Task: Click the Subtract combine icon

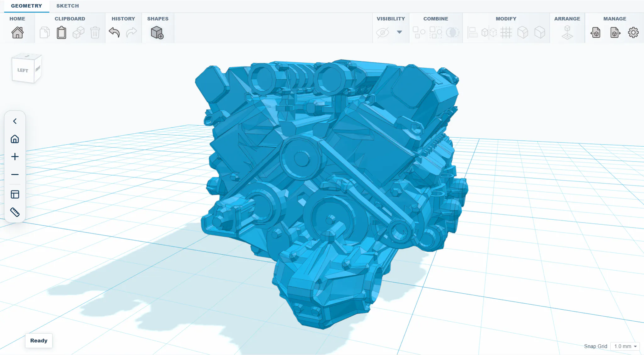Action: point(436,32)
